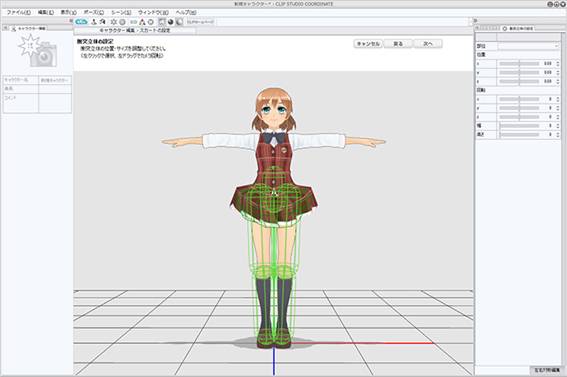This screenshot has width=567, height=377.
Task: Click the character info tab icon in left panel
Action: coord(14,29)
